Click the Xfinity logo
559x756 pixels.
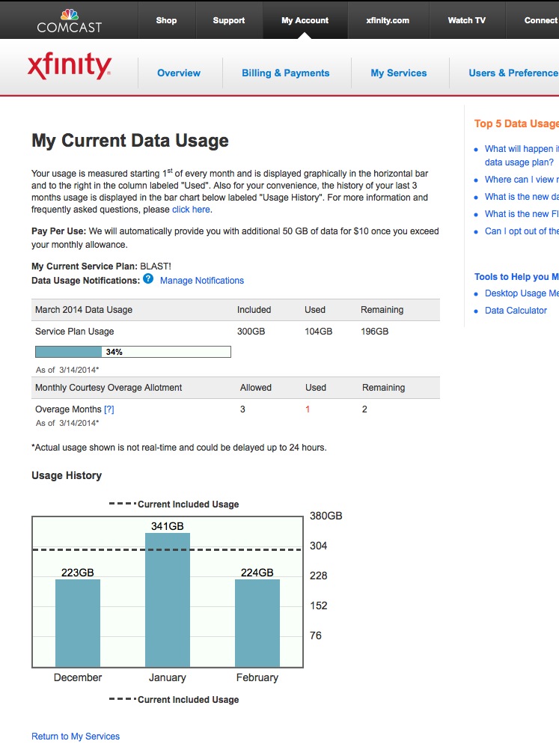tap(69, 67)
